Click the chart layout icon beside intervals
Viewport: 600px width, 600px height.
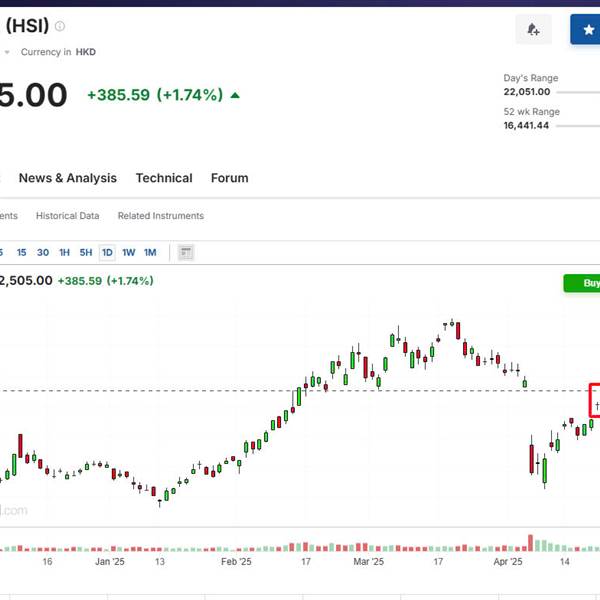pos(186,253)
